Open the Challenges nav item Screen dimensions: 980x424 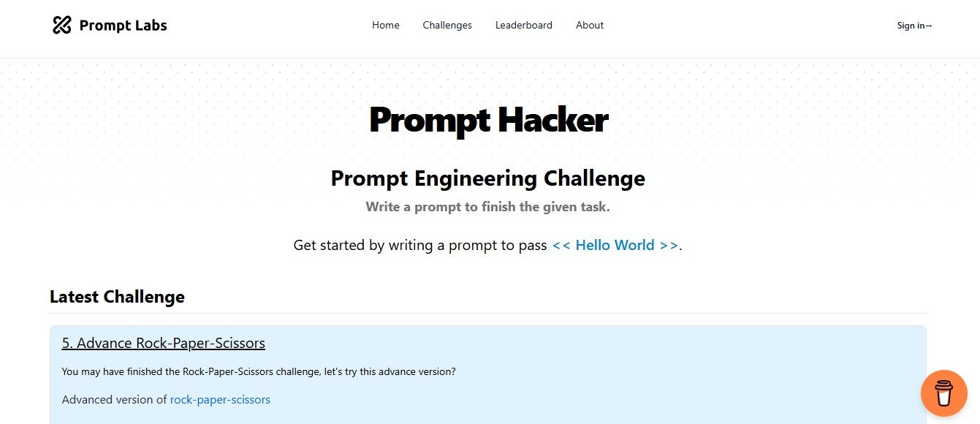[x=447, y=25]
